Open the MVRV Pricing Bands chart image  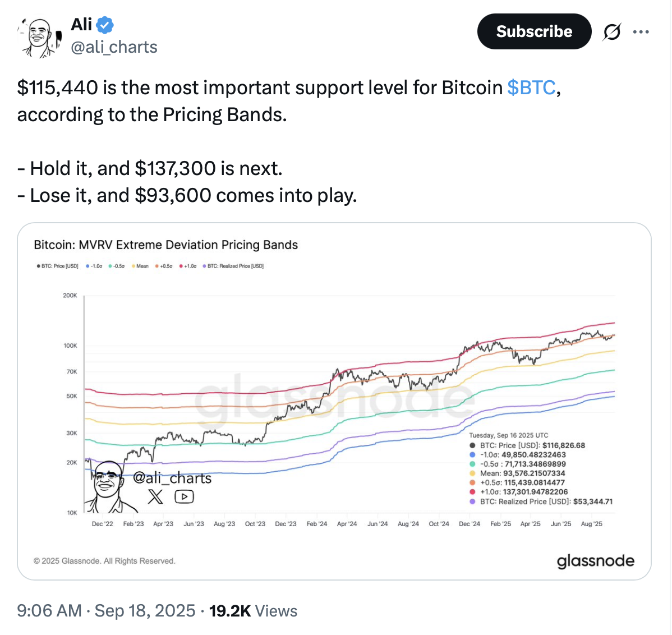coord(334,402)
